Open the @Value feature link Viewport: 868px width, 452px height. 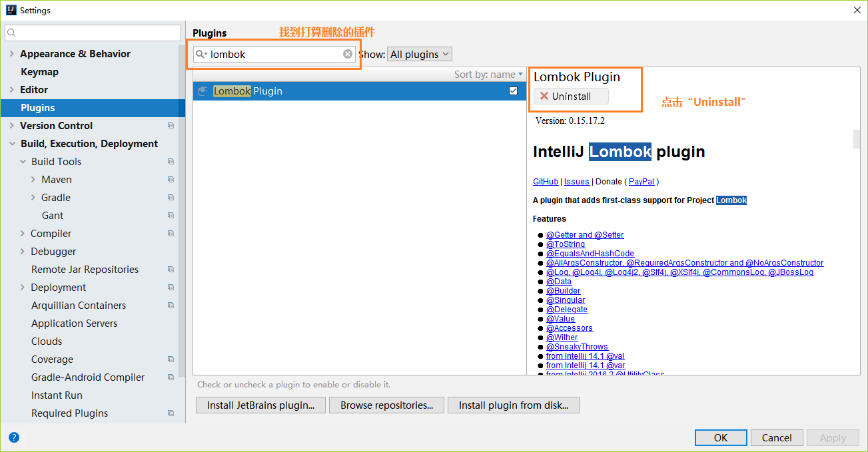pos(560,319)
